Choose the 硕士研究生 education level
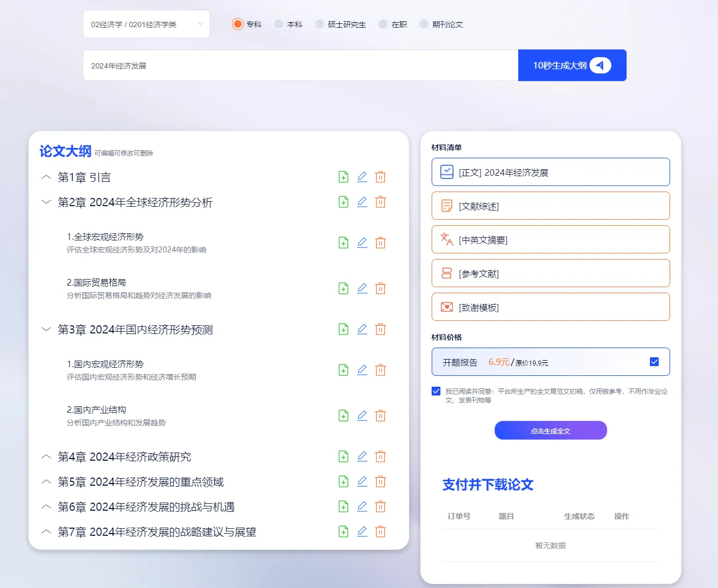The width and height of the screenshot is (718, 588). pos(320,24)
